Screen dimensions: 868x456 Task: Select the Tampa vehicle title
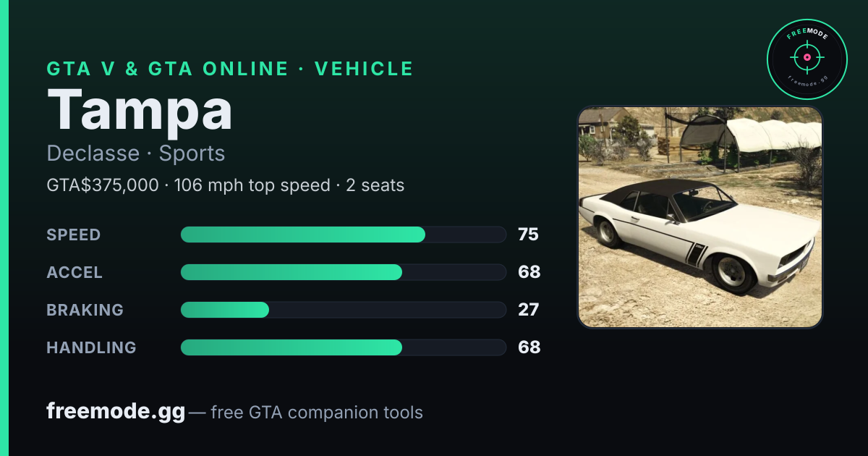[140, 111]
